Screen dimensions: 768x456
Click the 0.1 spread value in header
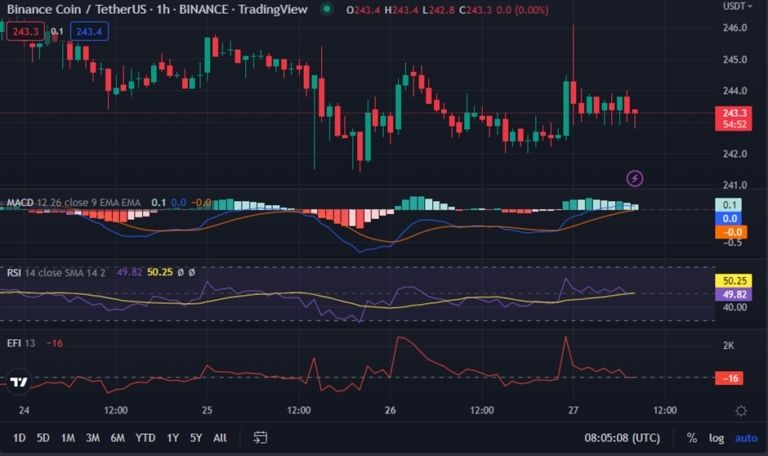coord(57,31)
